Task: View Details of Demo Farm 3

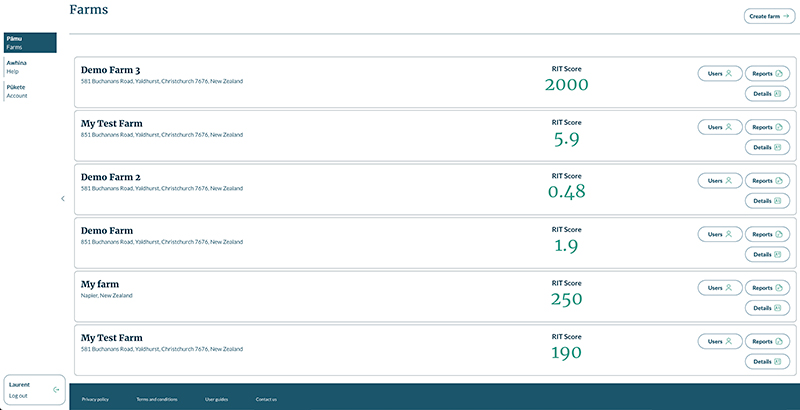Action: pyautogui.click(x=767, y=94)
